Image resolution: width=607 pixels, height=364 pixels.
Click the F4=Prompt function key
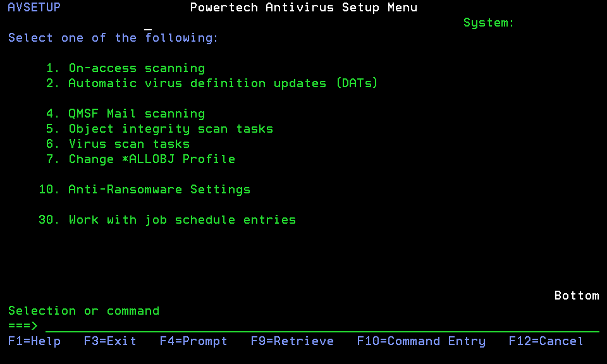click(x=193, y=341)
